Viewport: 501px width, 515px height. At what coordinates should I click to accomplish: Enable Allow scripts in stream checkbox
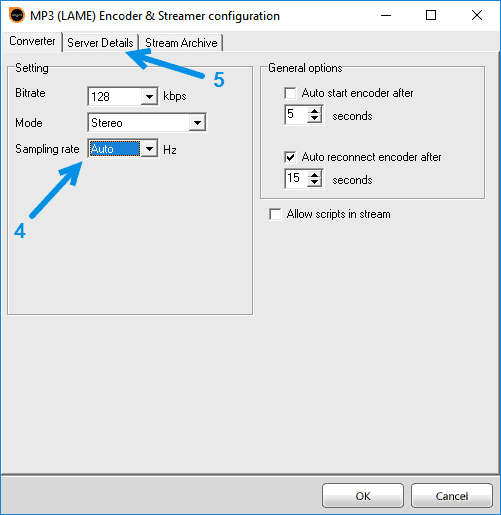coord(275,214)
